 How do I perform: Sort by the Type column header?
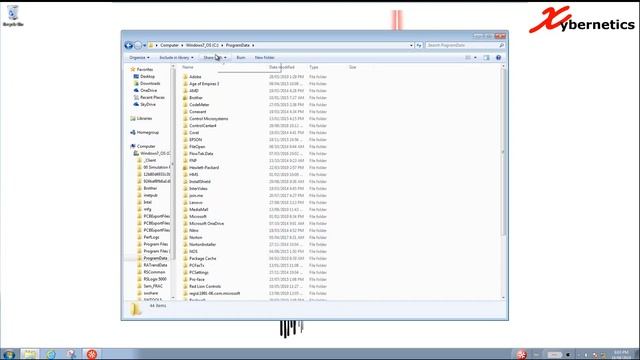(313, 67)
